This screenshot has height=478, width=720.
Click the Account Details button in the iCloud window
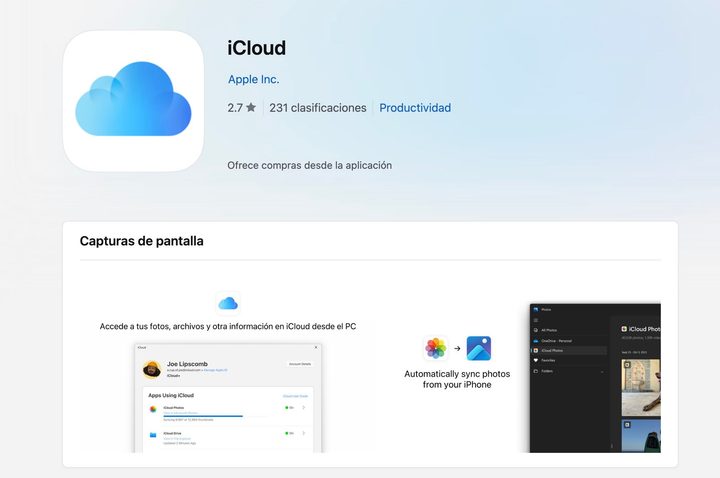pos(300,364)
